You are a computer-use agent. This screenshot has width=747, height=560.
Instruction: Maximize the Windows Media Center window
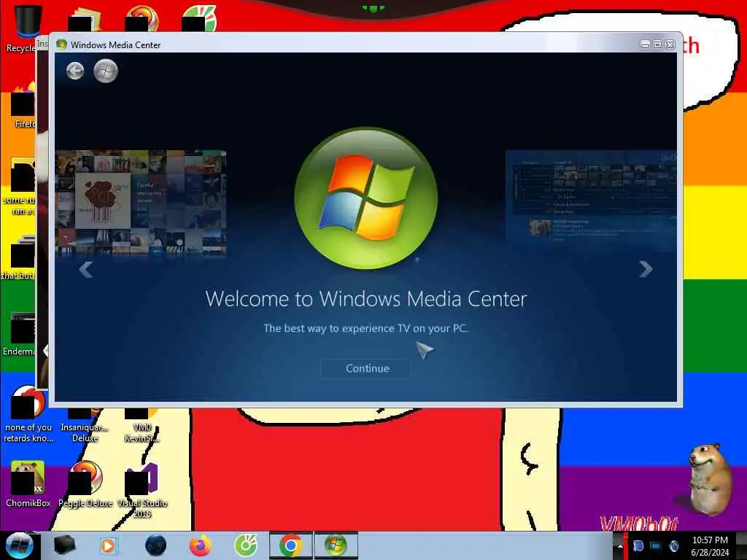tap(657, 44)
